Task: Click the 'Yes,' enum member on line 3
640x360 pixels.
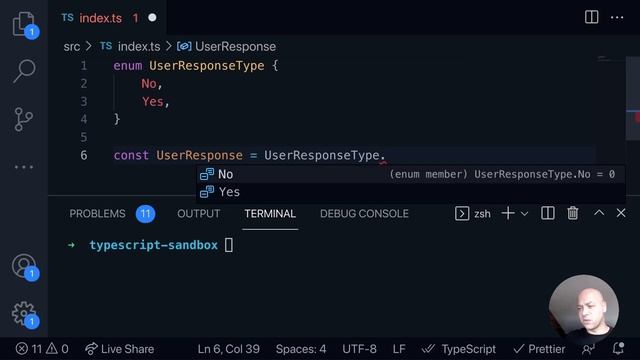Action: pos(156,102)
